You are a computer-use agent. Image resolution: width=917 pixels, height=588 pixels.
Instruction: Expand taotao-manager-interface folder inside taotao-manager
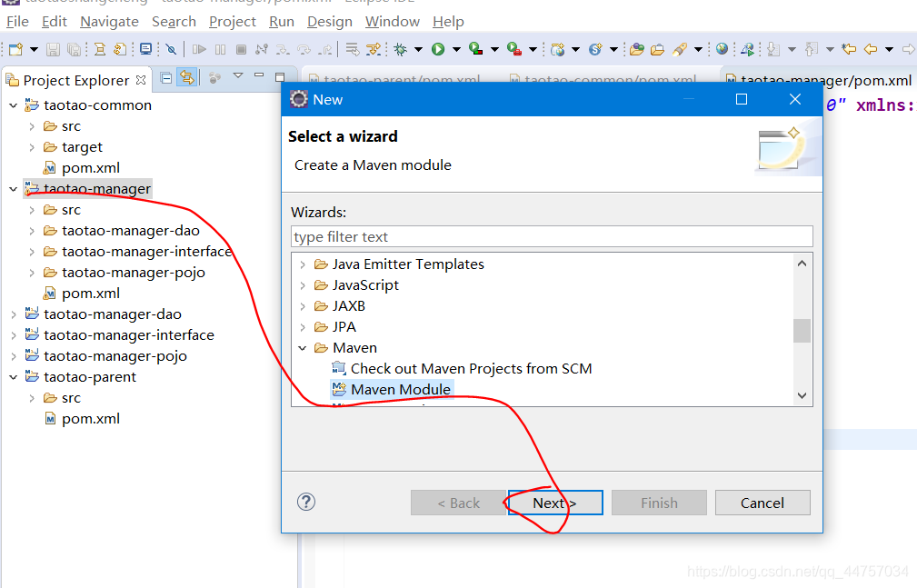32,252
